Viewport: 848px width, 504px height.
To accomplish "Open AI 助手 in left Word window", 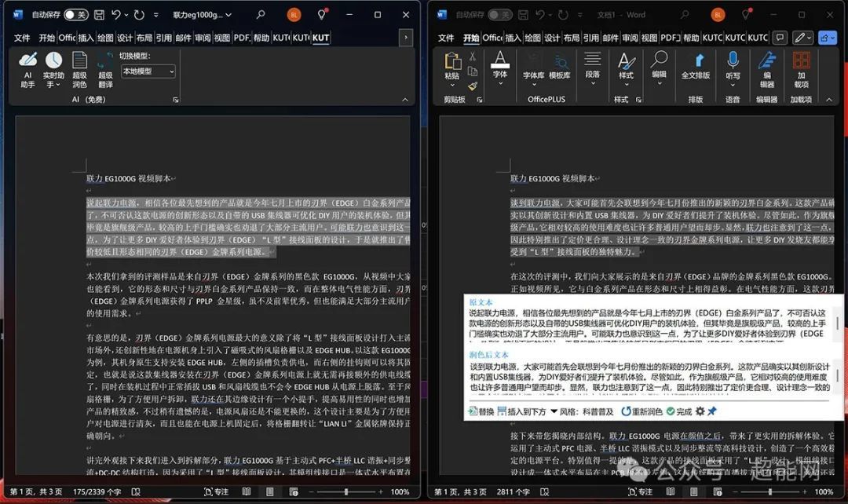I will [27, 69].
